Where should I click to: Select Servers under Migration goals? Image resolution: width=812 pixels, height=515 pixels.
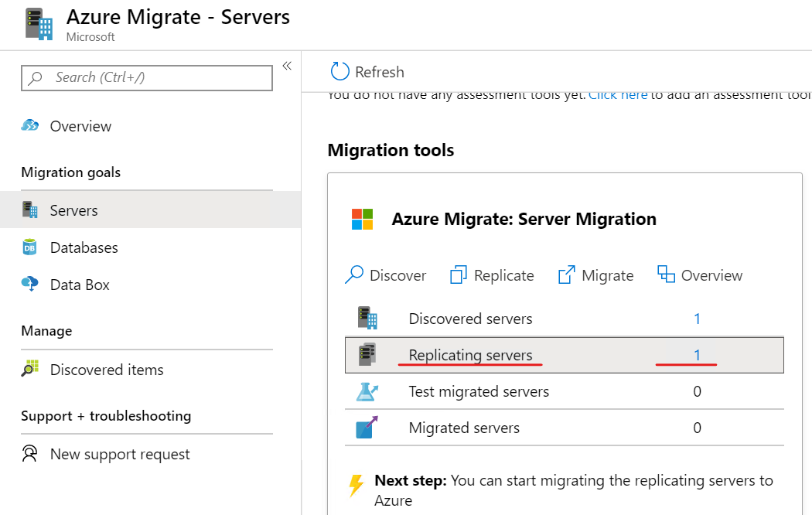point(73,210)
